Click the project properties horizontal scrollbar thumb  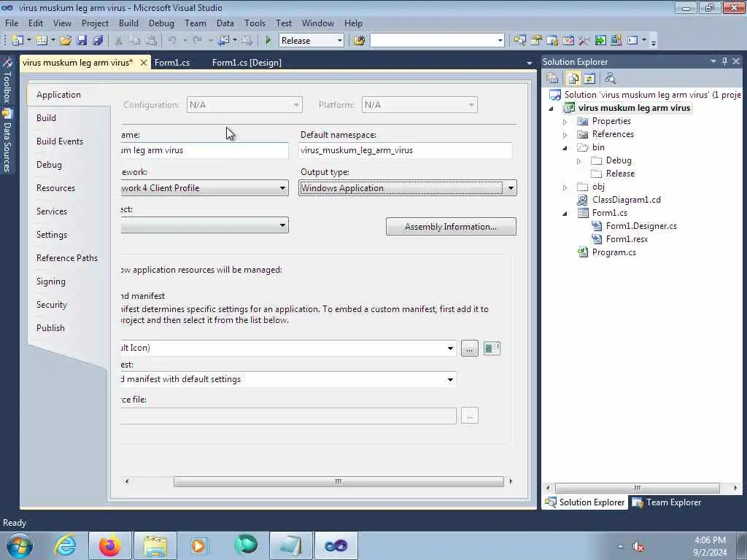338,481
